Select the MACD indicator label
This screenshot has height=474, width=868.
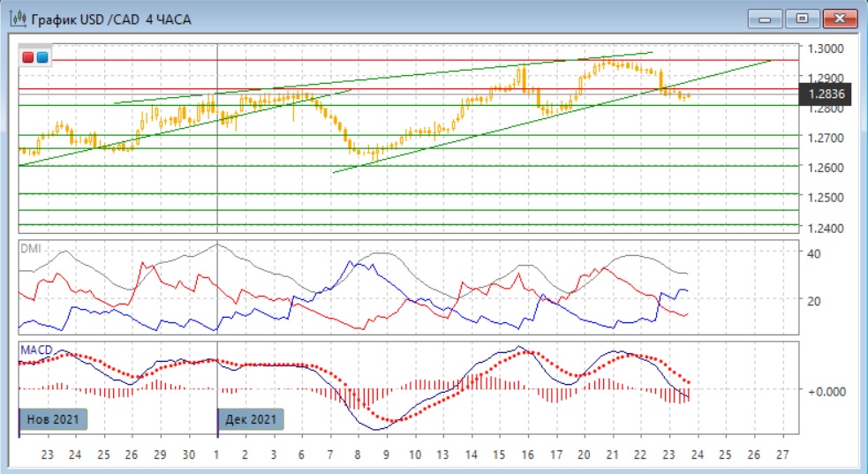35,350
